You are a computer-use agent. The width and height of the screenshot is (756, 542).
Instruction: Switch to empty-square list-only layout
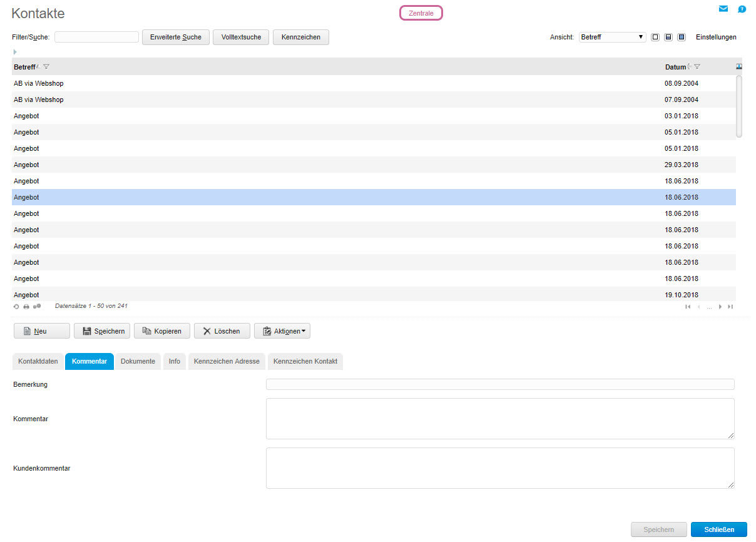(x=655, y=37)
